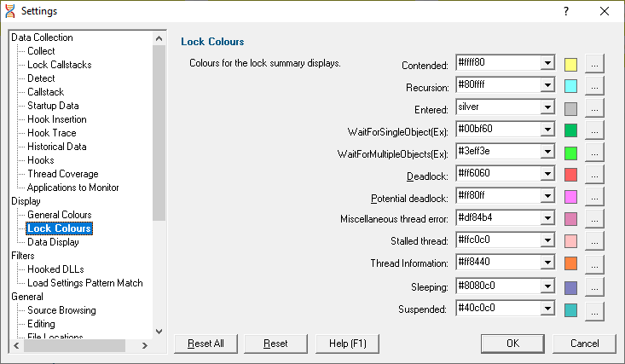625x364 pixels.
Task: Open the Miscellaneous thread error colour dropdown
Action: point(547,217)
